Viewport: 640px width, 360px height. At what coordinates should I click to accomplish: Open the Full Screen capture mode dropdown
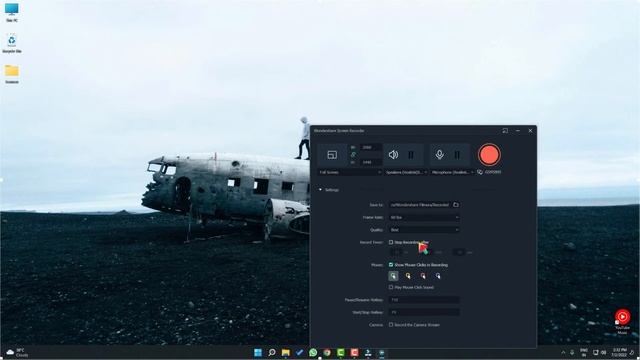pos(350,172)
